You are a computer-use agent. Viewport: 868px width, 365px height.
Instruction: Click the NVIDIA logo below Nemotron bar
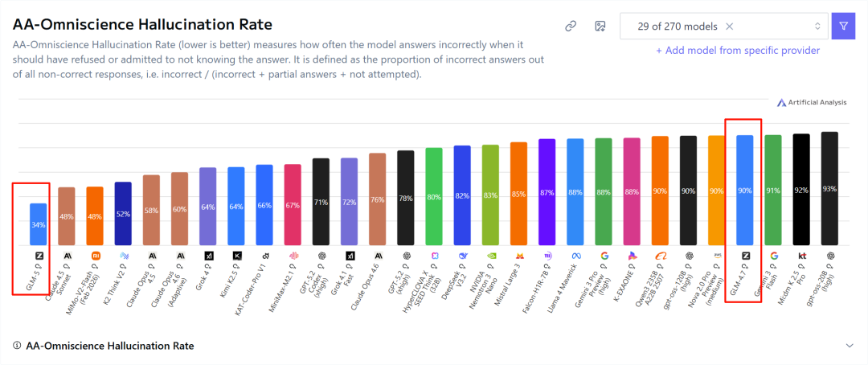489,256
